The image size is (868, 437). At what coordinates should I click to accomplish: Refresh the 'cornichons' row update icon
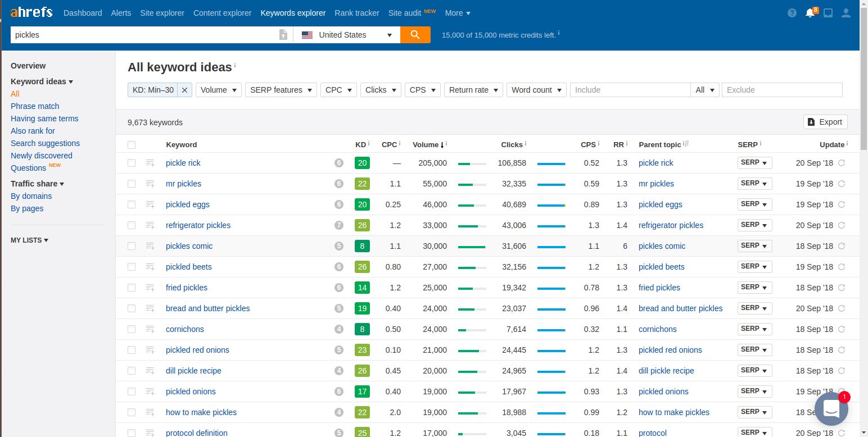click(x=842, y=329)
